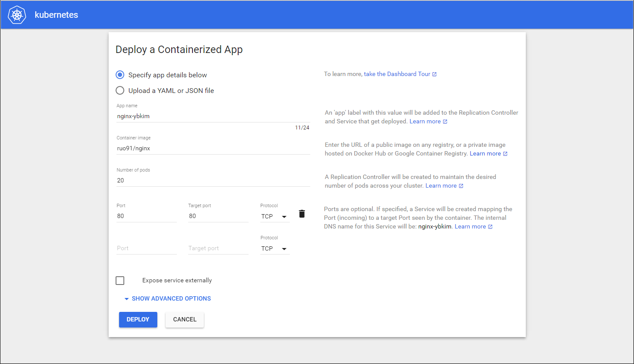Select Specify app details below option
The width and height of the screenshot is (634, 364).
click(120, 75)
